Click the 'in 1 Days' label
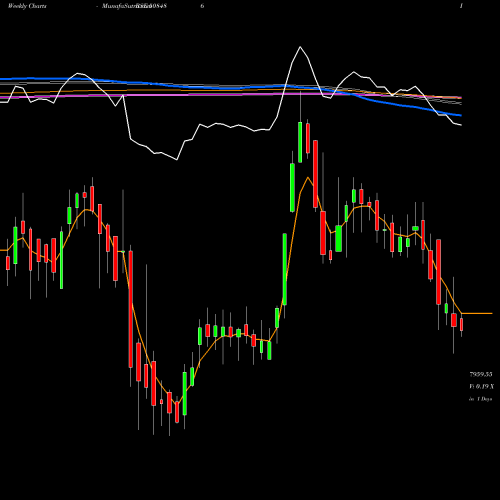 [480, 399]
